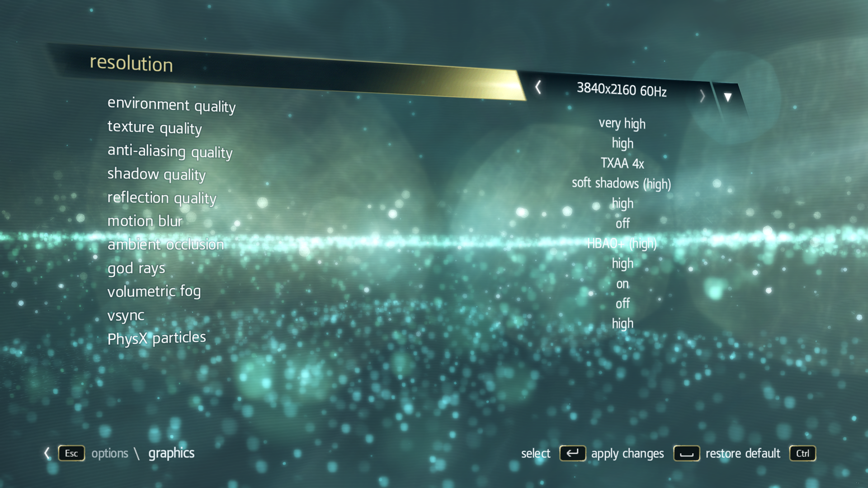
Task: Toggle motion blur off
Action: pos(623,224)
